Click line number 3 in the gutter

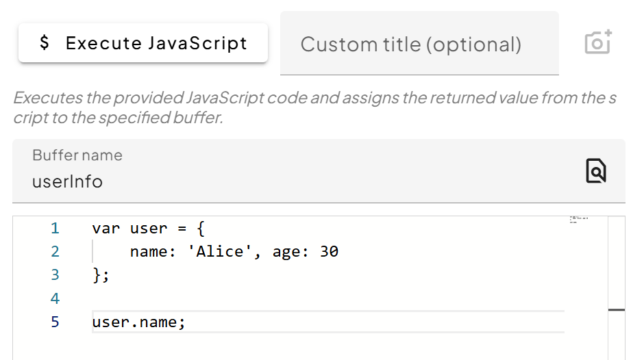[55, 274]
